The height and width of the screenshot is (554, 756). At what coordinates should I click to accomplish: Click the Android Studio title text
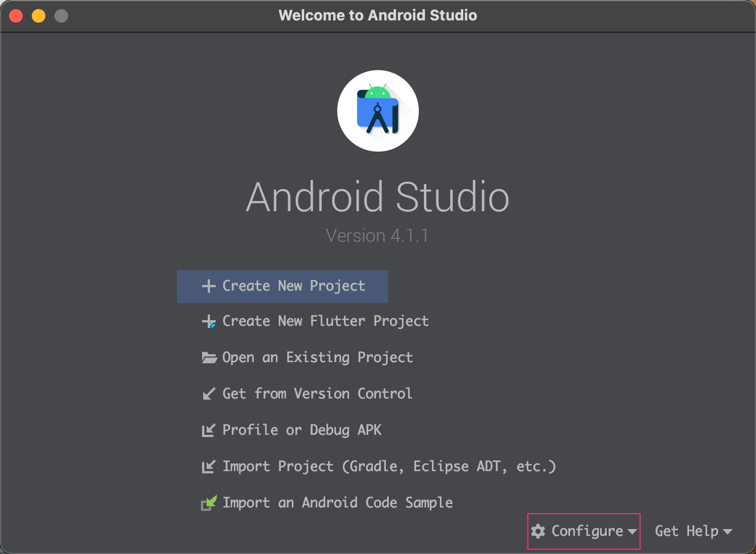pos(378,197)
